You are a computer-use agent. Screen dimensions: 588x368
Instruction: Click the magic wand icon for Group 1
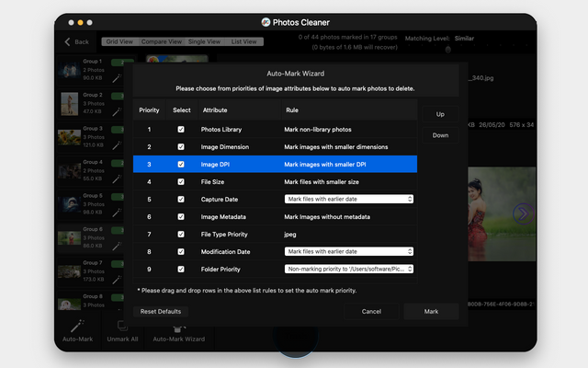(x=117, y=78)
